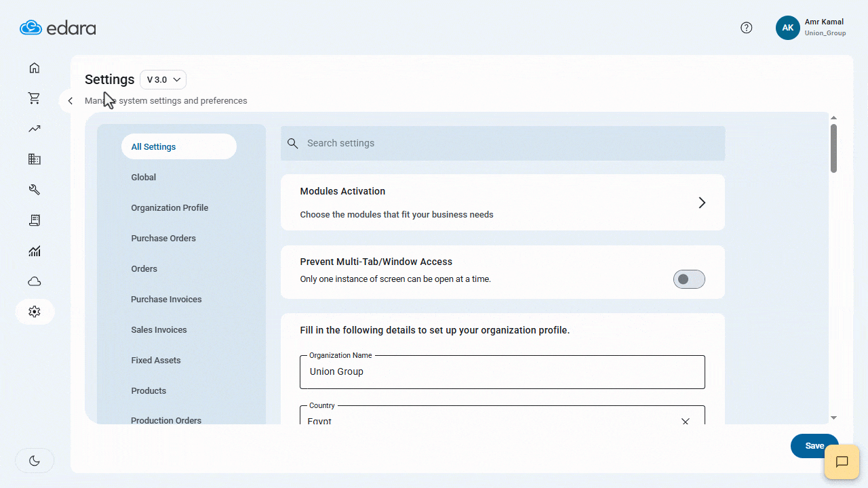
Task: Click the Organization Name input field
Action: pos(502,372)
